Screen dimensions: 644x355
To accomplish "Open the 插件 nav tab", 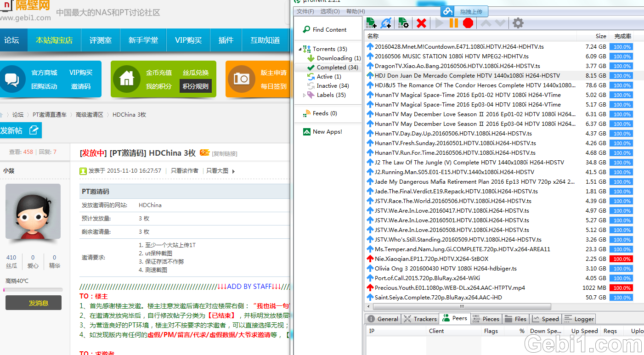I will [x=226, y=40].
